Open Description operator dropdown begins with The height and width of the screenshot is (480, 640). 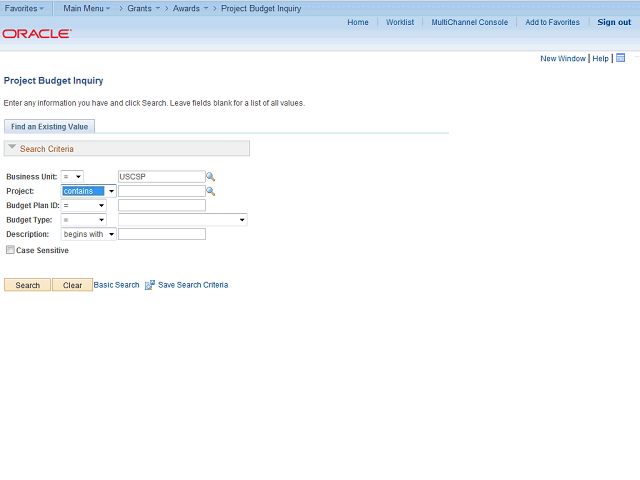(x=89, y=234)
